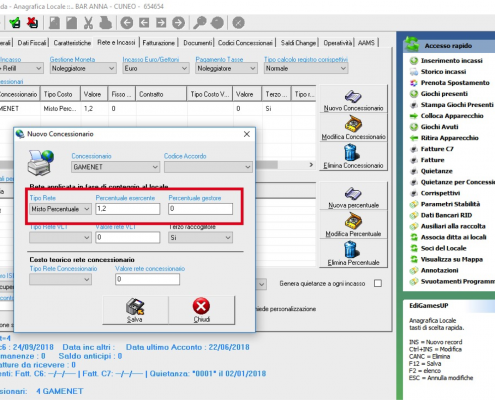Click the green save-record toolbar icon
Image resolution: width=495 pixels, height=400 pixels.
pyautogui.click(x=15, y=23)
